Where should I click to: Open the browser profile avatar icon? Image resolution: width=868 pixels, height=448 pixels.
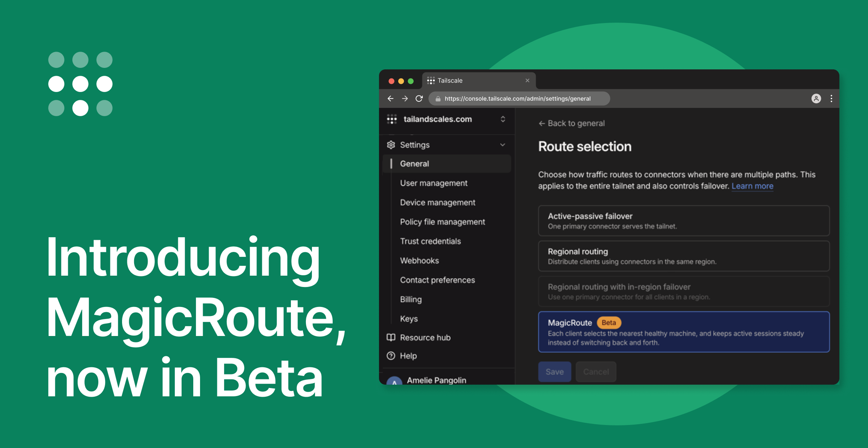[x=816, y=98]
